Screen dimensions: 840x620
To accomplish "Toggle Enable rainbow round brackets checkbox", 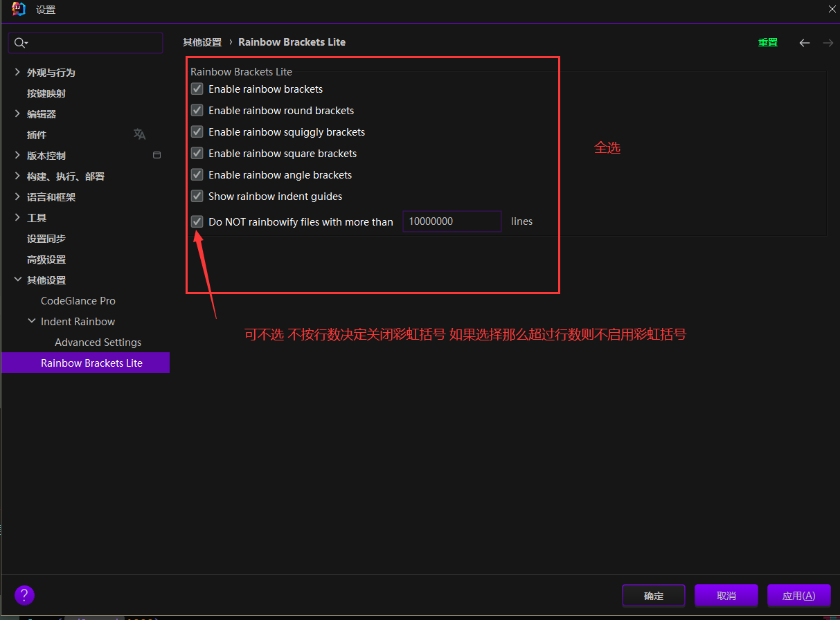I will point(197,110).
